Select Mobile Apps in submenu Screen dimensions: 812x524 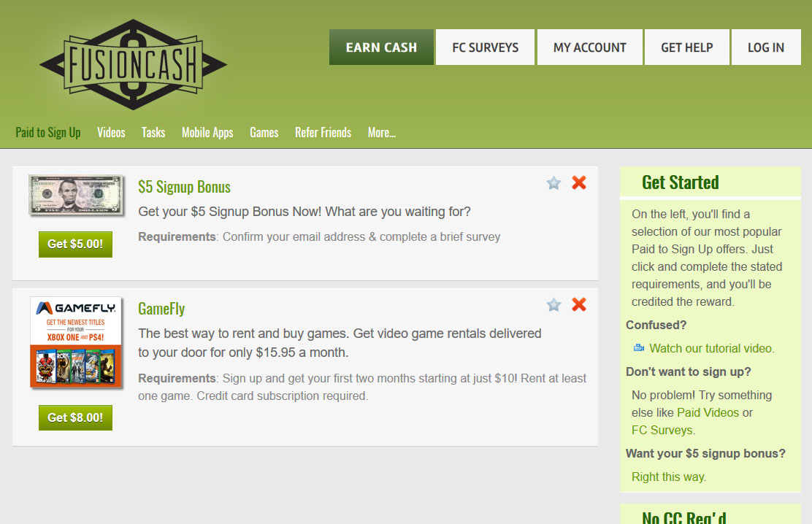point(207,133)
